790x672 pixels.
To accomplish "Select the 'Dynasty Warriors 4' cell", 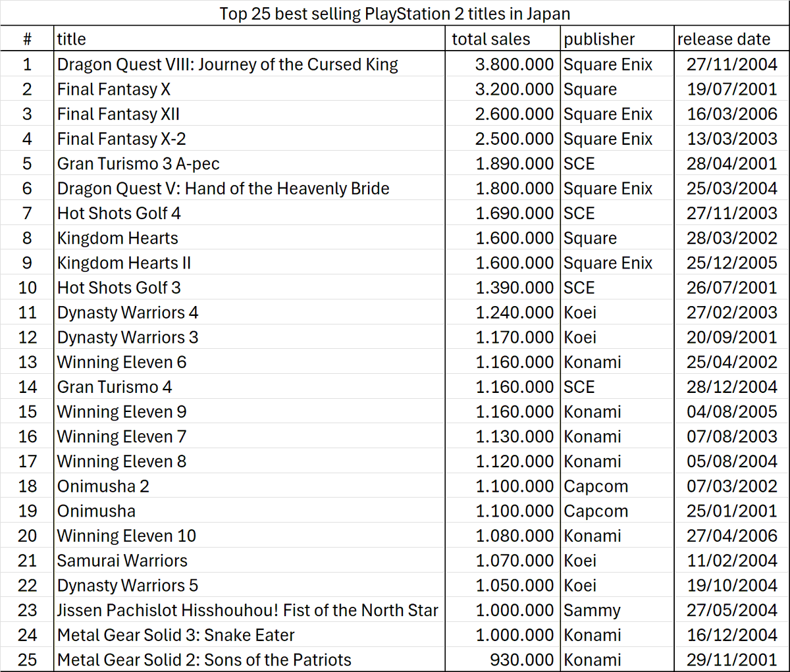I will point(250,312).
